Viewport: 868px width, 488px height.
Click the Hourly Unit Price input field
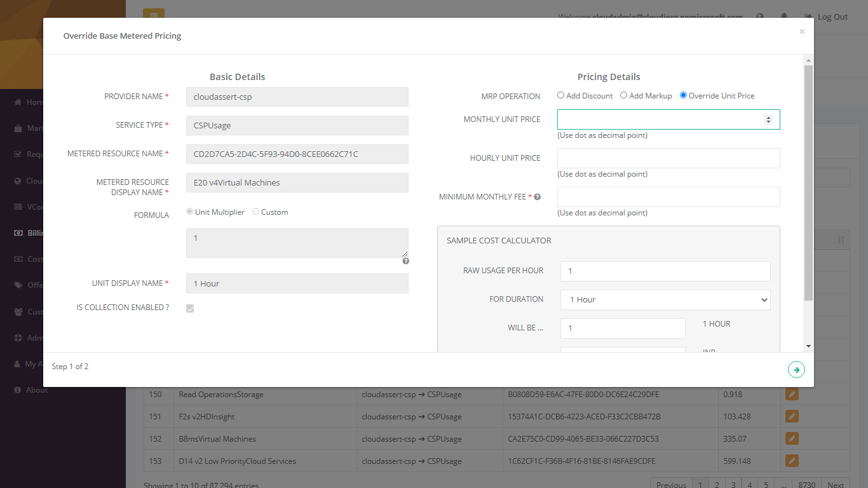(x=668, y=158)
